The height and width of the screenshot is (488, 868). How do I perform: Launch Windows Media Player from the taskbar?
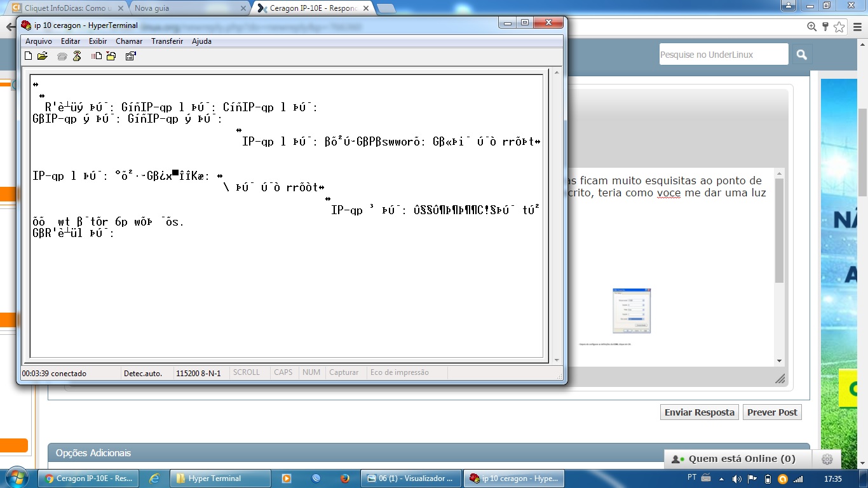[287, 478]
